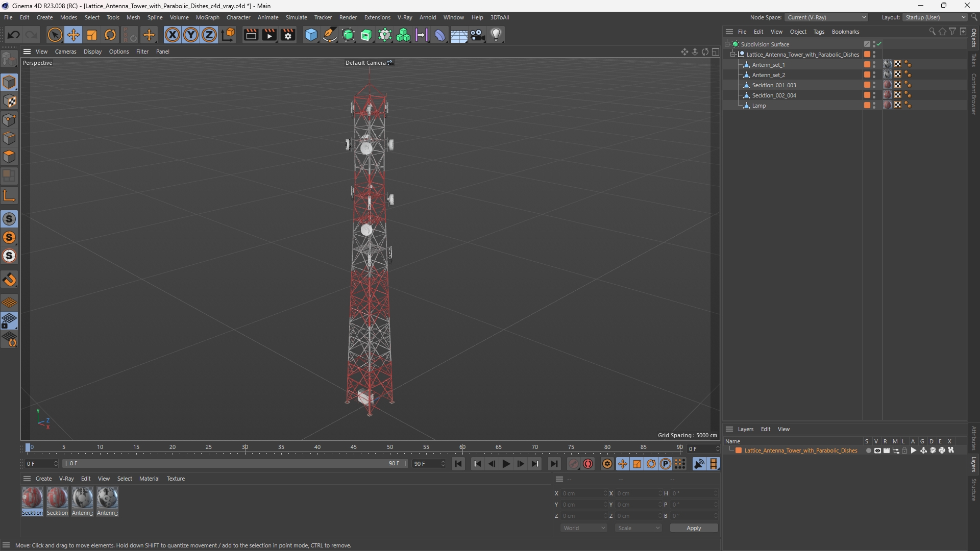Viewport: 980px width, 551px height.
Task: Open viewport Cameras menu
Action: (65, 52)
